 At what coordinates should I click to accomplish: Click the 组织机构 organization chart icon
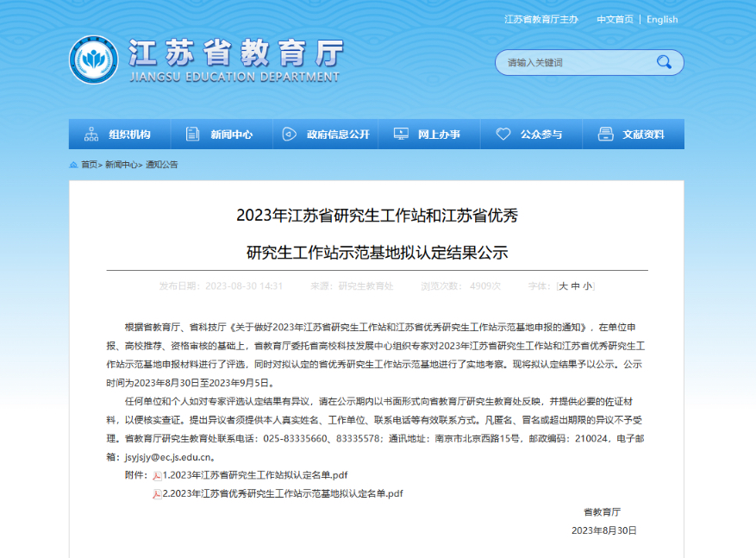tap(91, 134)
